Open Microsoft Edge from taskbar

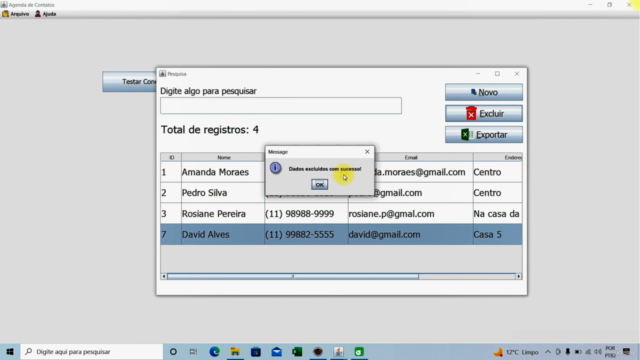coord(214,351)
